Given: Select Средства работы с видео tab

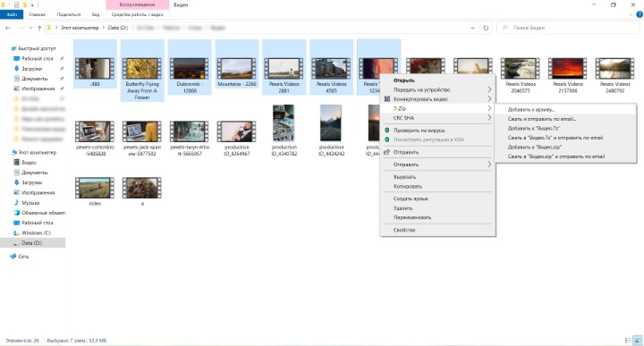Looking at the screenshot, I should coord(137,14).
